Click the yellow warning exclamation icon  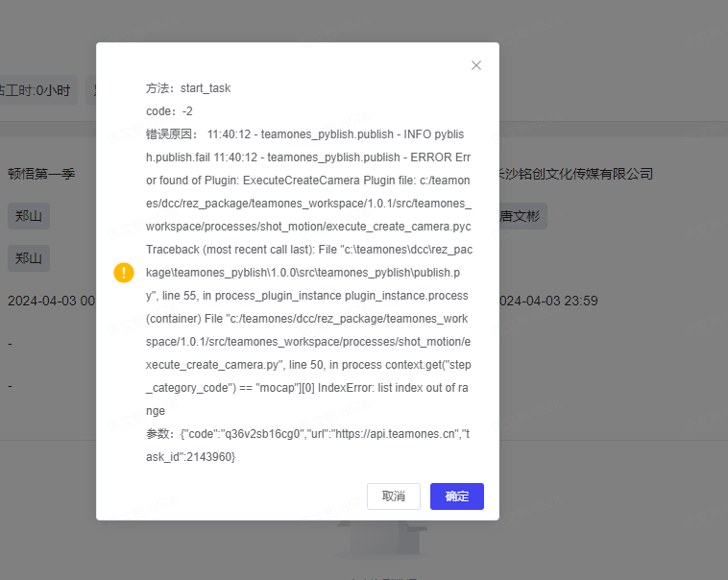coord(124,273)
